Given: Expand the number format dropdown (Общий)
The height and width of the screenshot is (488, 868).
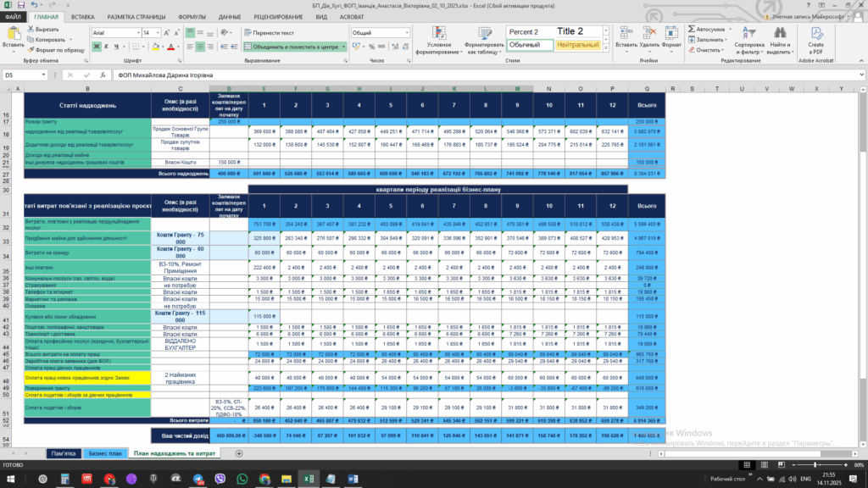Looking at the screenshot, I should (x=408, y=33).
